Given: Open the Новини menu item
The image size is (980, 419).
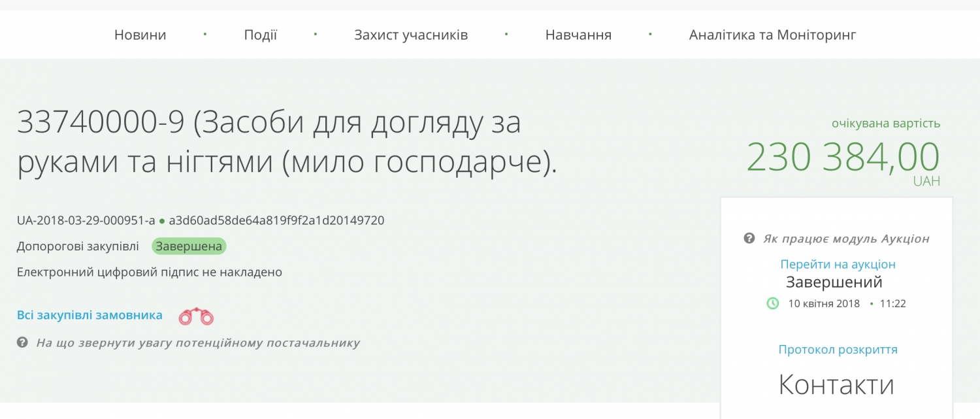Looking at the screenshot, I should coord(140,35).
